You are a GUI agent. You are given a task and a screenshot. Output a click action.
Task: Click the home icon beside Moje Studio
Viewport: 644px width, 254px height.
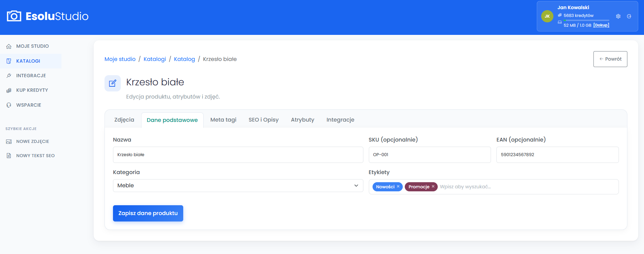[x=9, y=46]
